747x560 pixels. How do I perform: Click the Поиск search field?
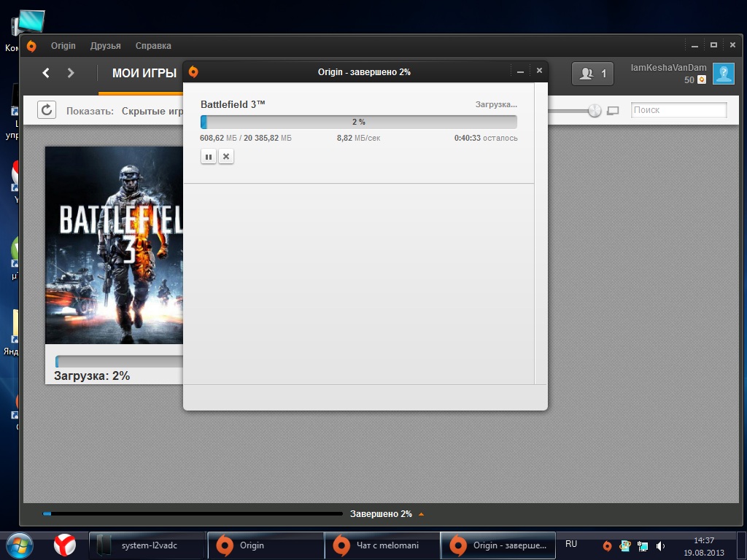(x=679, y=110)
